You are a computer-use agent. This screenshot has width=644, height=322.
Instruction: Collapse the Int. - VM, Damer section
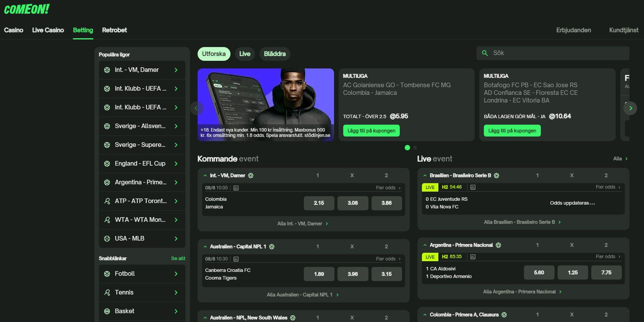(205, 176)
